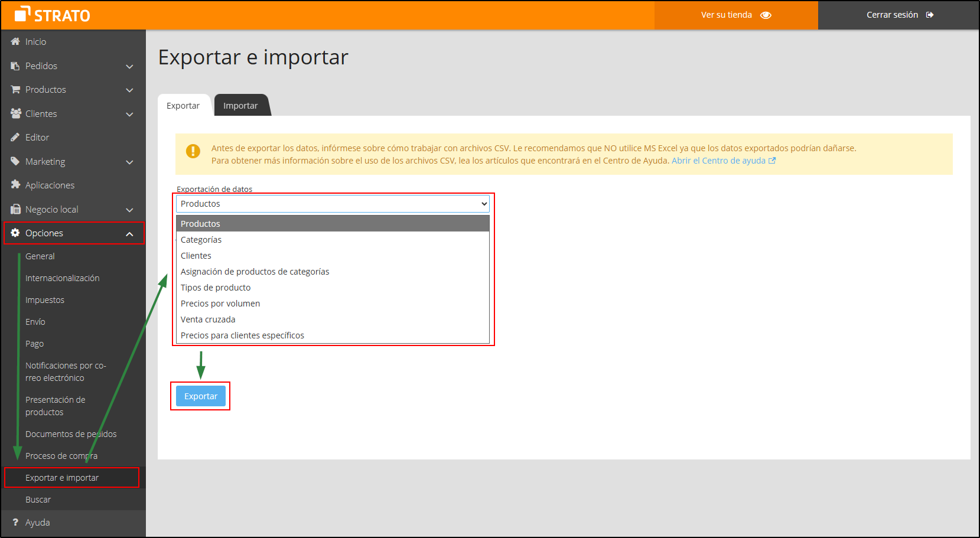
Task: Click the Ayuda question mark icon
Action: [x=15, y=522]
